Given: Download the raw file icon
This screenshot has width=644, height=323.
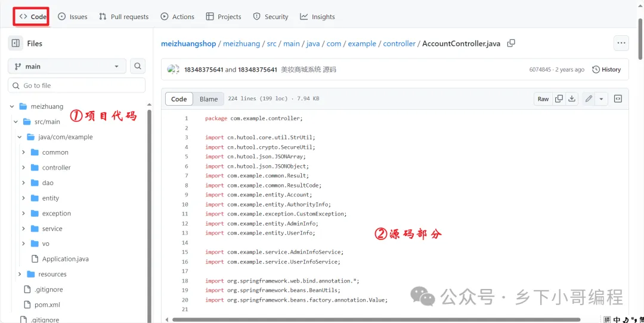Looking at the screenshot, I should coord(571,99).
